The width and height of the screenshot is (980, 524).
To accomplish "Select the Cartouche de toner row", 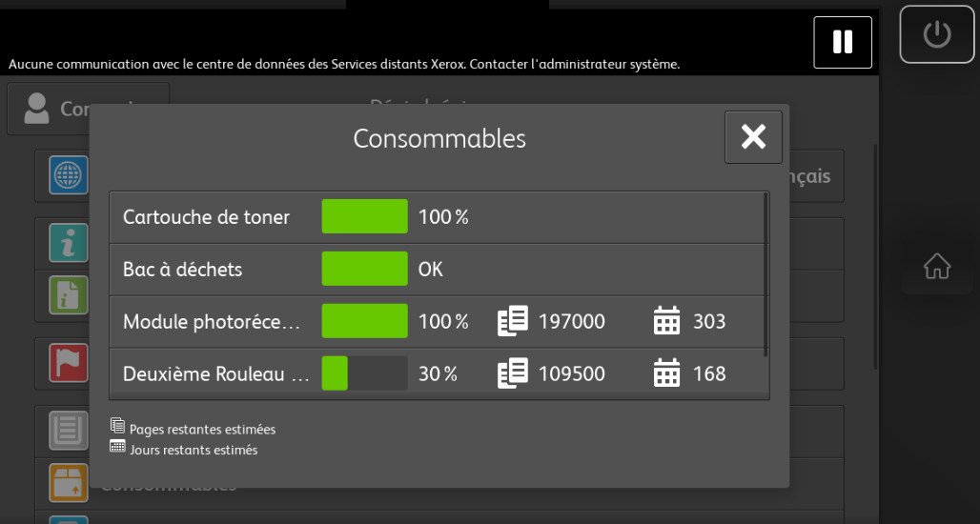I will (x=438, y=217).
